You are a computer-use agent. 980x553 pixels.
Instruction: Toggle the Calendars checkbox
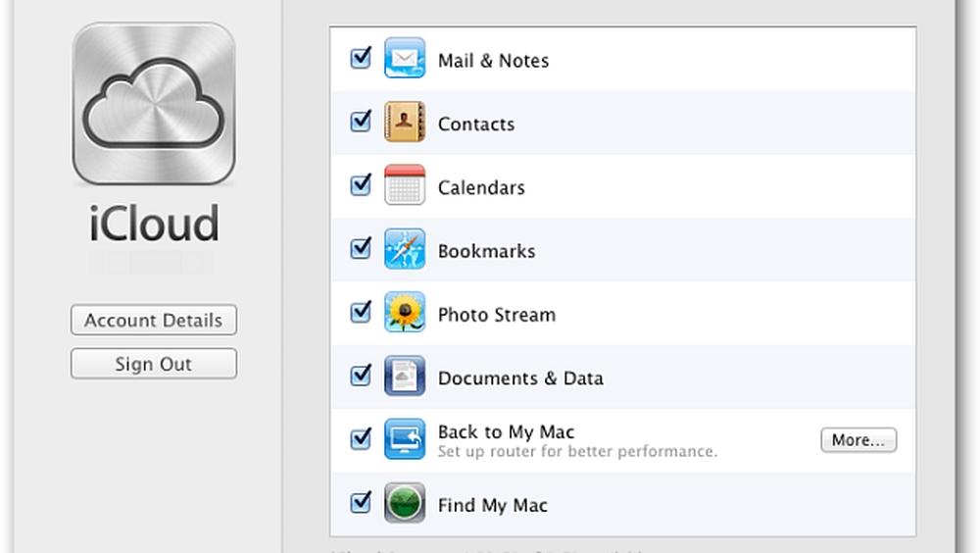361,185
